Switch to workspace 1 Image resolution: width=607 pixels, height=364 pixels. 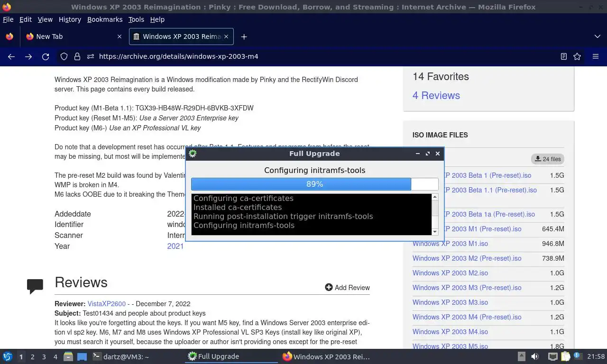pyautogui.click(x=21, y=356)
